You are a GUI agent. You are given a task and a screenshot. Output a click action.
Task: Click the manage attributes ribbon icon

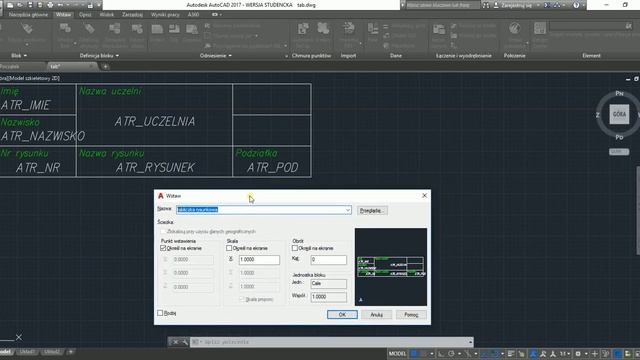[115, 29]
